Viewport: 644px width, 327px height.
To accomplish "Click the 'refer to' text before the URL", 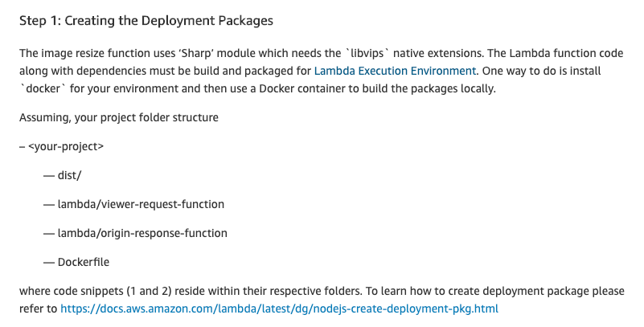I will (39, 309).
